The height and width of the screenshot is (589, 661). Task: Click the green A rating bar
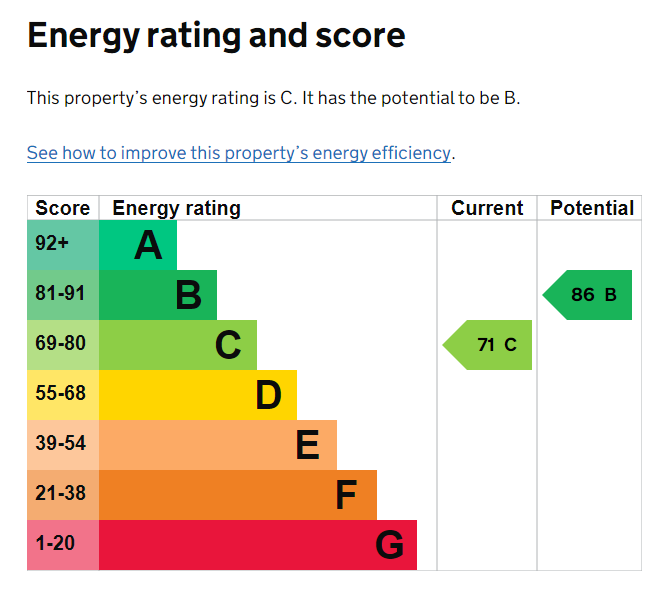click(138, 245)
